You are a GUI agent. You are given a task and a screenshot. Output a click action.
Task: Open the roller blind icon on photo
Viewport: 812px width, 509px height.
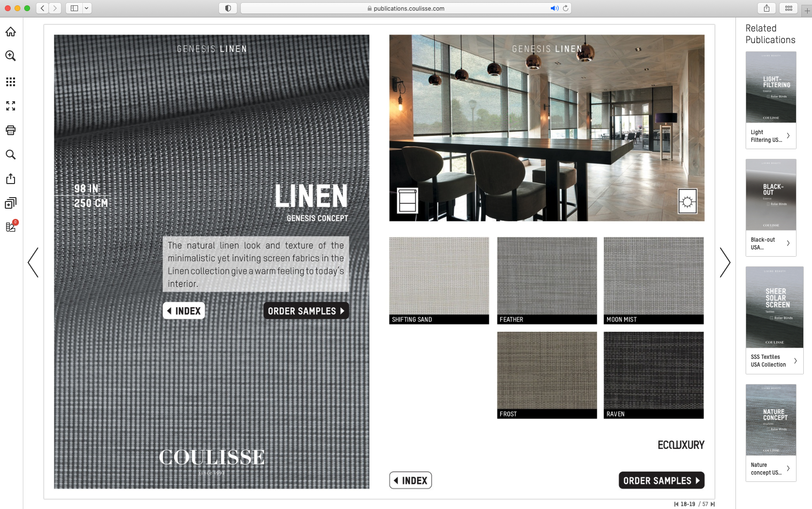pyautogui.click(x=407, y=201)
